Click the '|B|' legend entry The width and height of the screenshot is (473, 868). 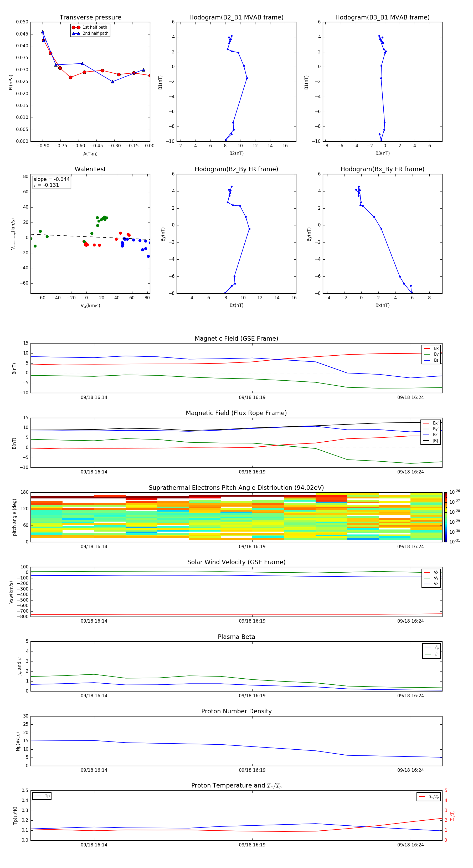(x=431, y=441)
